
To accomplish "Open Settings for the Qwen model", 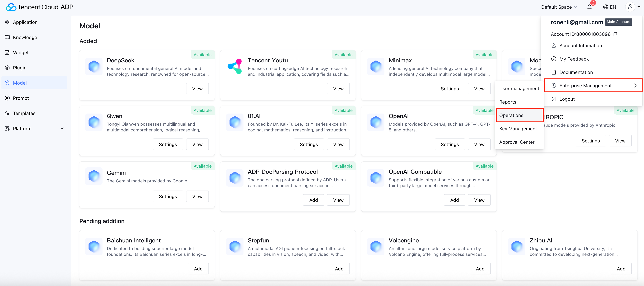I will tap(168, 144).
